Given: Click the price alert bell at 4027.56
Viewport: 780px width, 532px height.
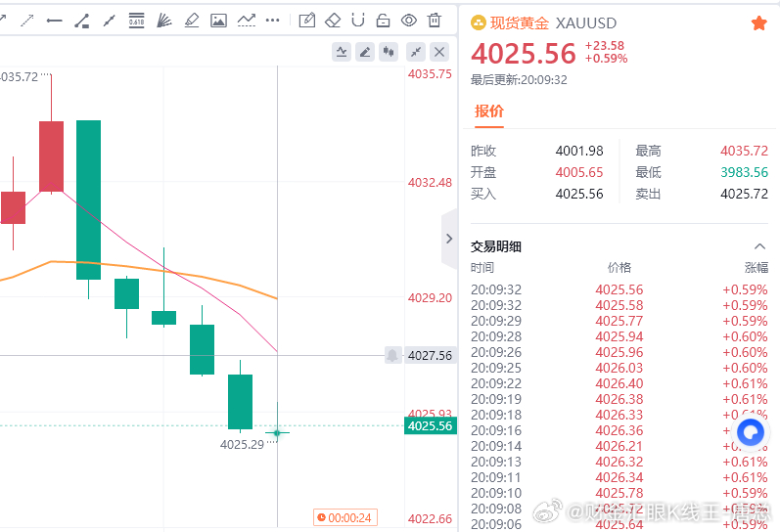Looking at the screenshot, I should click(x=392, y=355).
